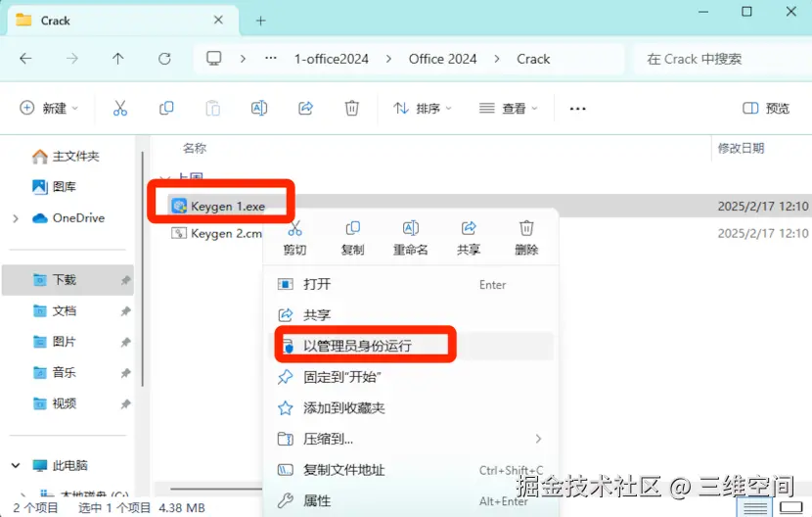Open 文档 (Documents) in sidebar
Viewport: 812px width, 517px height.
[55, 310]
